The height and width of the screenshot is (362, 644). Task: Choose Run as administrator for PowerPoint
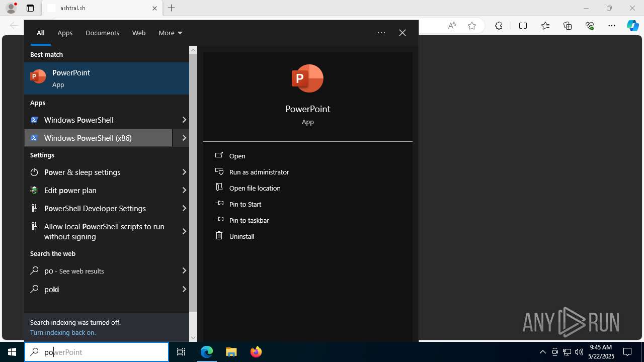click(259, 172)
